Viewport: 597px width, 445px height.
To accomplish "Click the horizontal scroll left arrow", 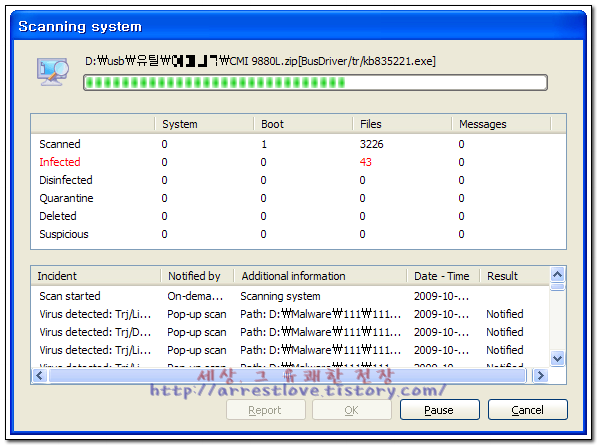I will (x=40, y=376).
